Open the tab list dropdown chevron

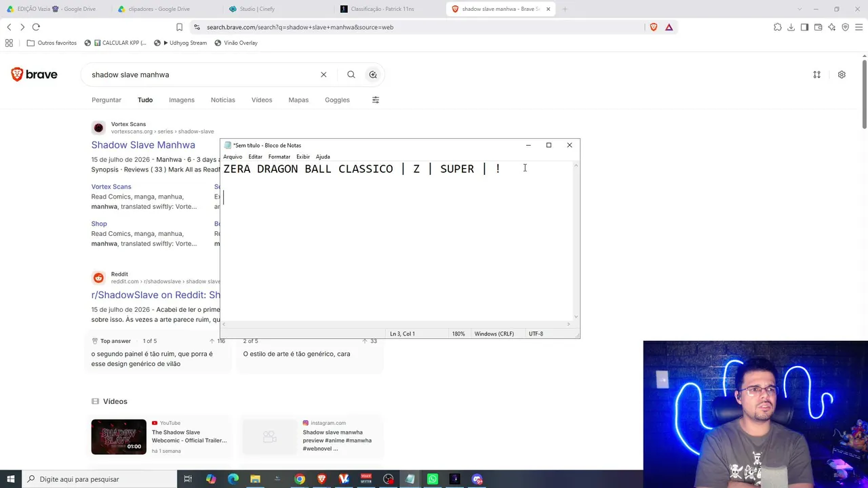pos(800,9)
